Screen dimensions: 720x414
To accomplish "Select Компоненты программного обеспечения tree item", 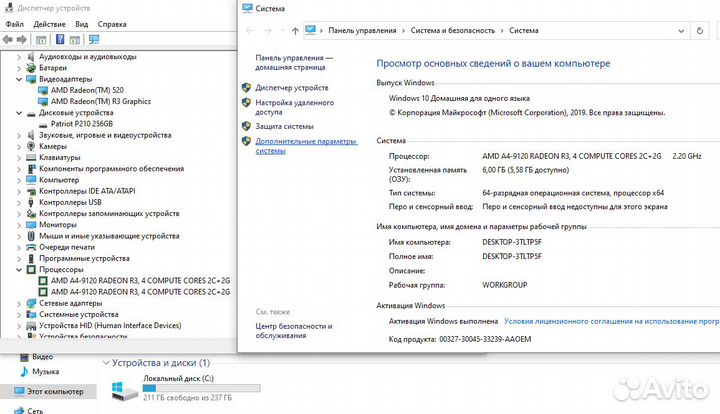I will tap(112, 169).
